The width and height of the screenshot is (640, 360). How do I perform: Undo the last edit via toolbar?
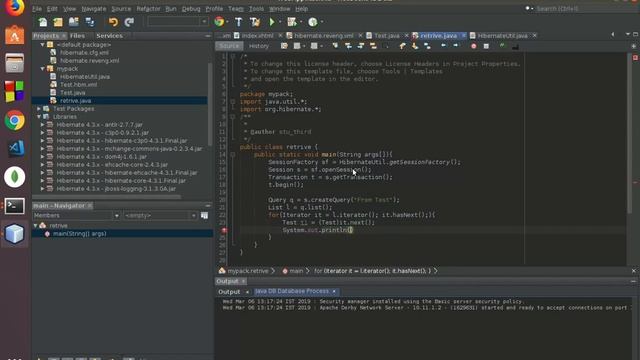113,22
